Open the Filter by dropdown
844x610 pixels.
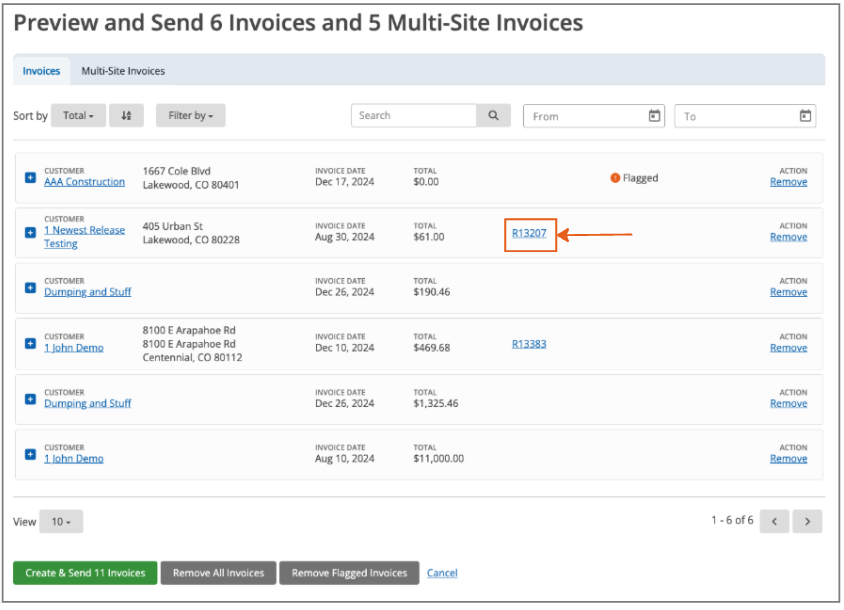click(191, 116)
